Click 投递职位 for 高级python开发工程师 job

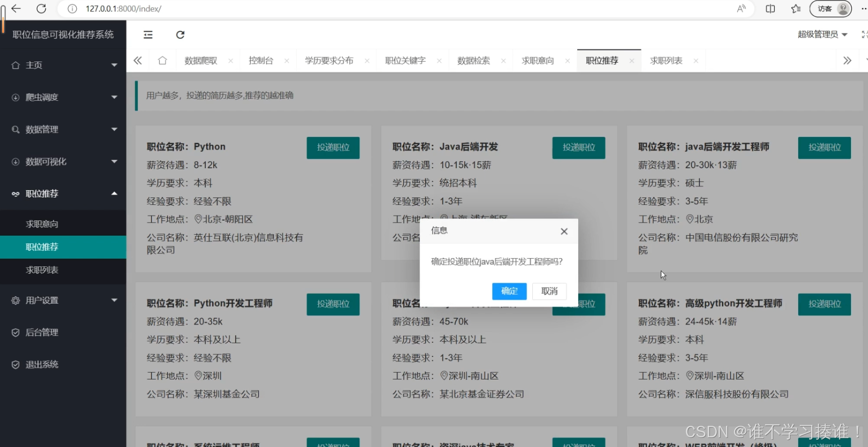824,304
